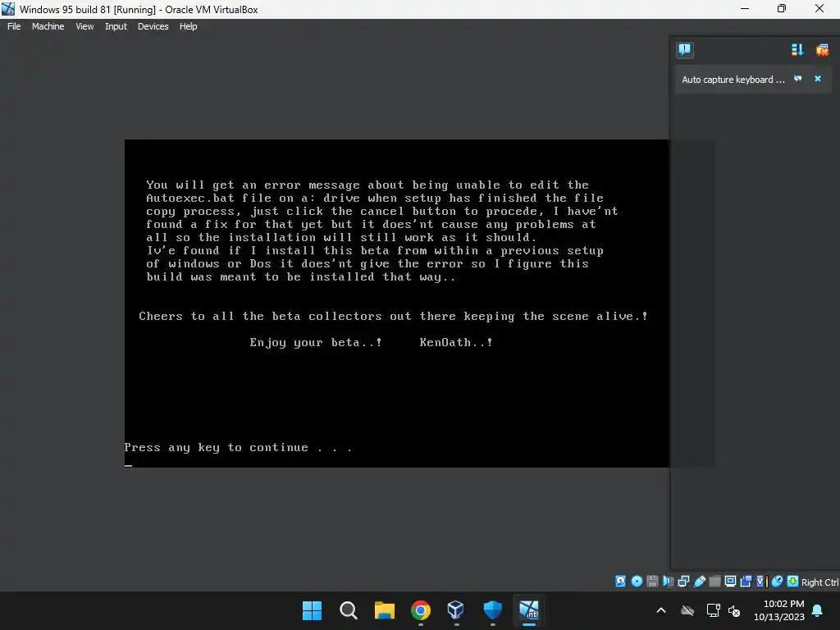The width and height of the screenshot is (840, 630).
Task: Open the Devices menu
Action: (153, 26)
